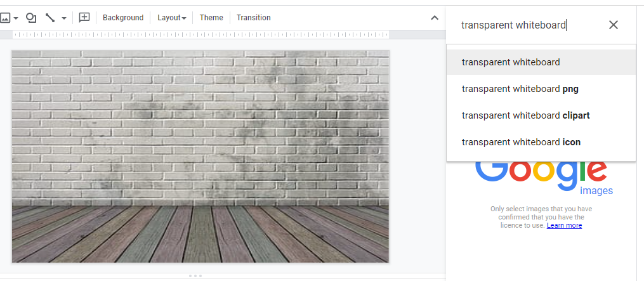Image resolution: width=644 pixels, height=281 pixels.
Task: Open the Layout dropdown
Action: tap(171, 18)
